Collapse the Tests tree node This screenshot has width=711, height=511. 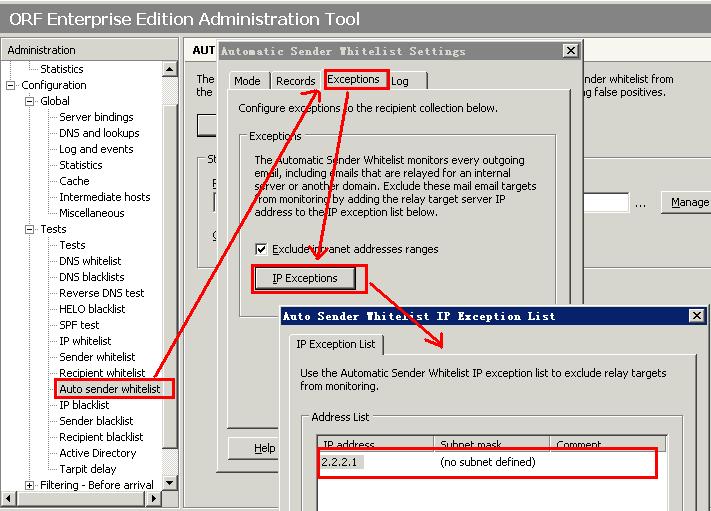click(30, 229)
